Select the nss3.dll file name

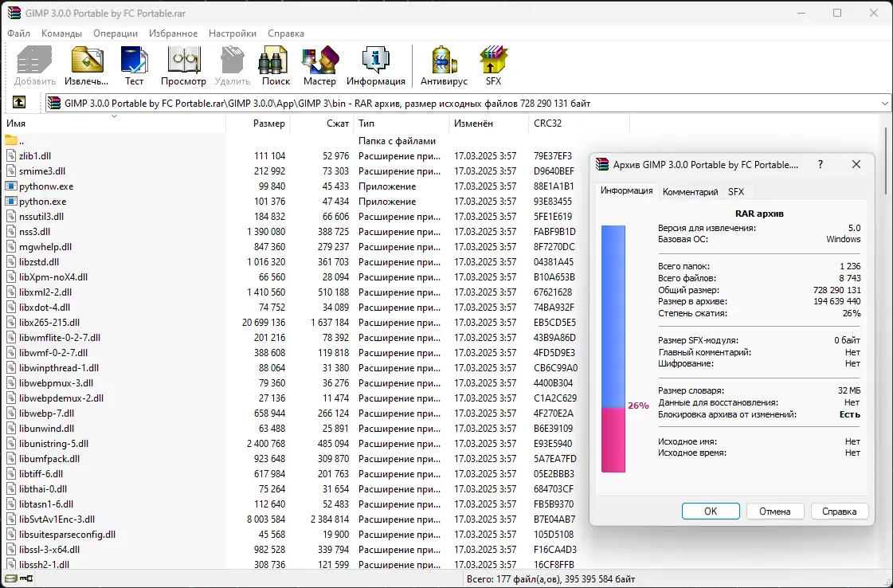[34, 231]
